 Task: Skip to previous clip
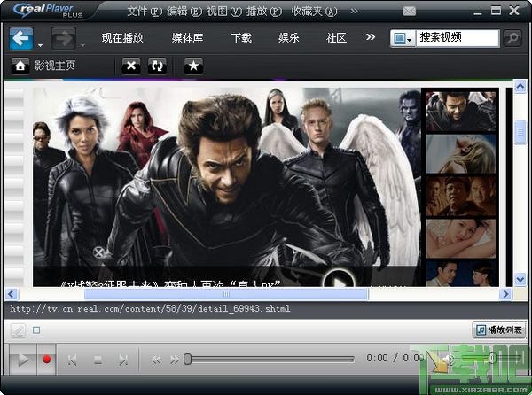73,360
